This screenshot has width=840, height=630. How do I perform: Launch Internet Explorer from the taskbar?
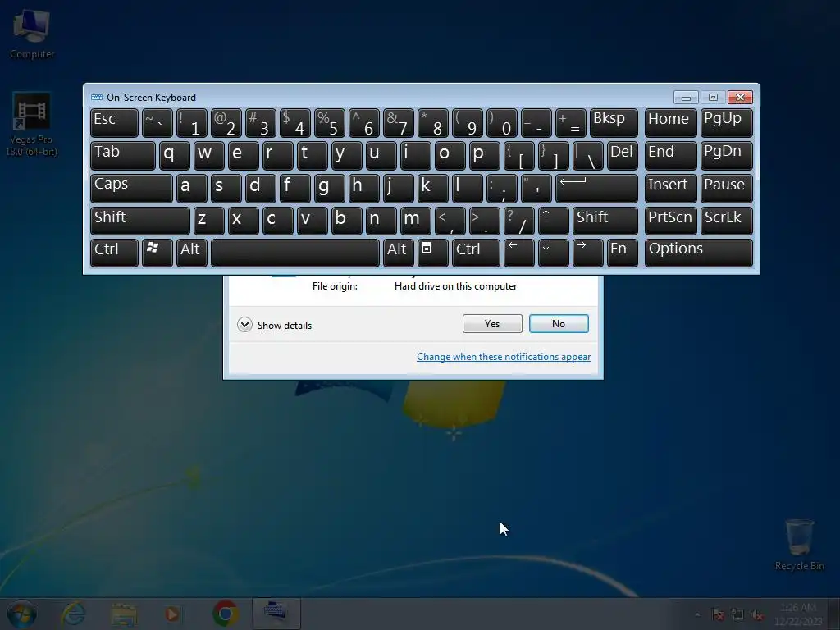click(73, 614)
